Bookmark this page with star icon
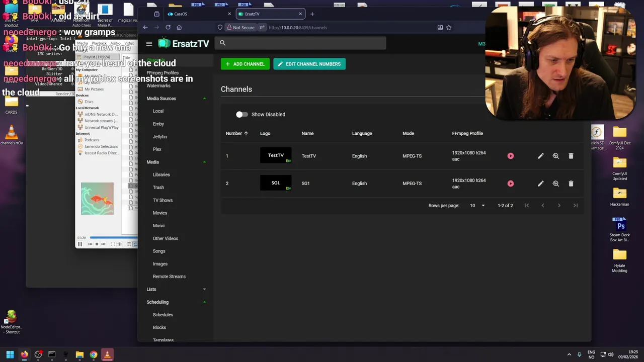Screen dimensions: 644x362 (449, 28)
